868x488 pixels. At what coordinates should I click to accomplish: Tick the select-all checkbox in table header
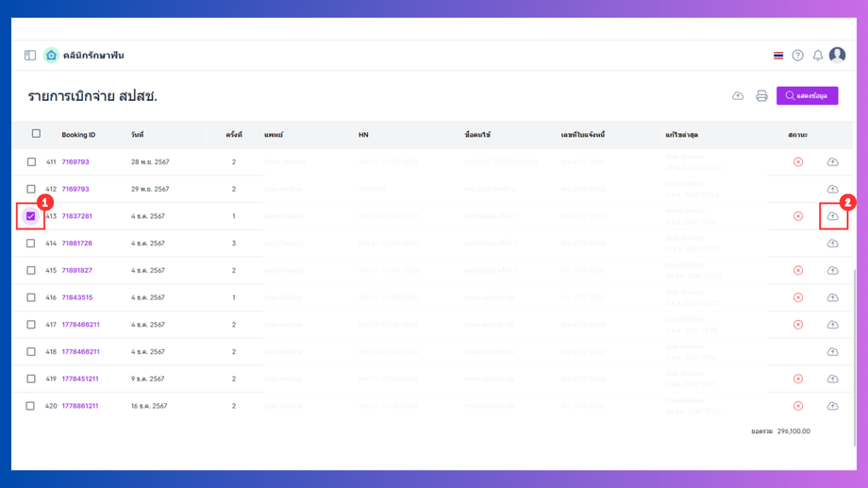[37, 134]
